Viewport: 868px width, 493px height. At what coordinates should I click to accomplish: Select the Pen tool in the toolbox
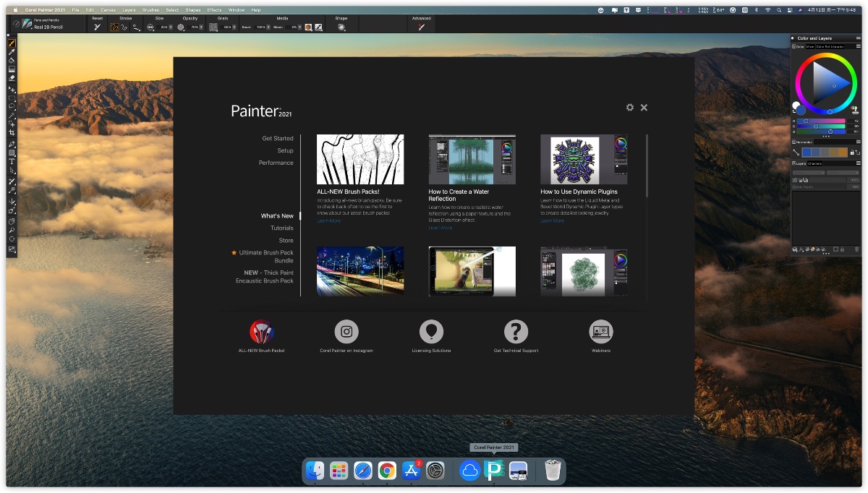12,143
